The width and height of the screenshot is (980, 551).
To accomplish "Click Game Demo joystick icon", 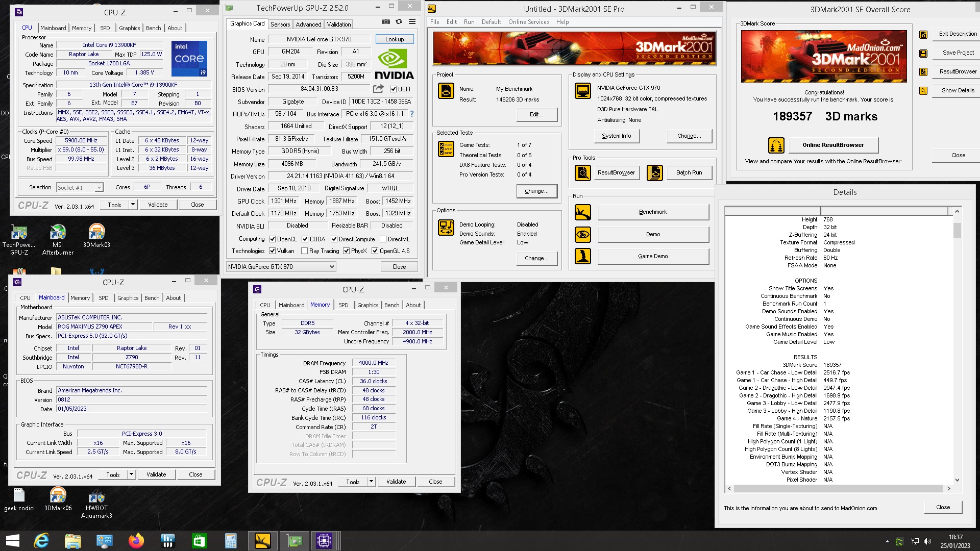I will [x=582, y=256].
